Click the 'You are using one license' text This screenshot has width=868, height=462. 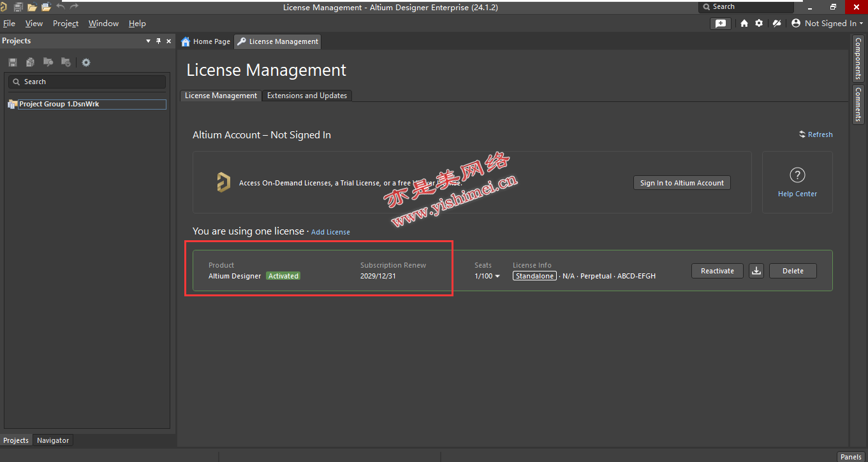(x=248, y=231)
